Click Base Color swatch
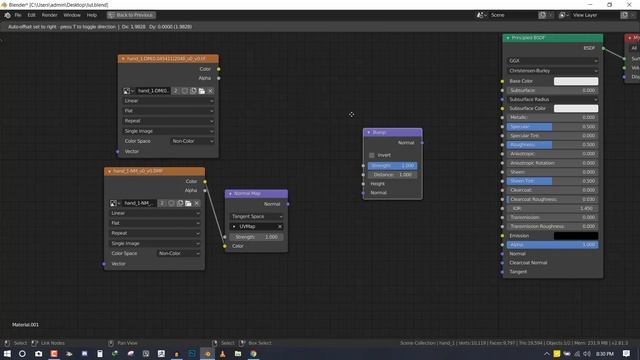The width and height of the screenshot is (640, 360). click(576, 81)
